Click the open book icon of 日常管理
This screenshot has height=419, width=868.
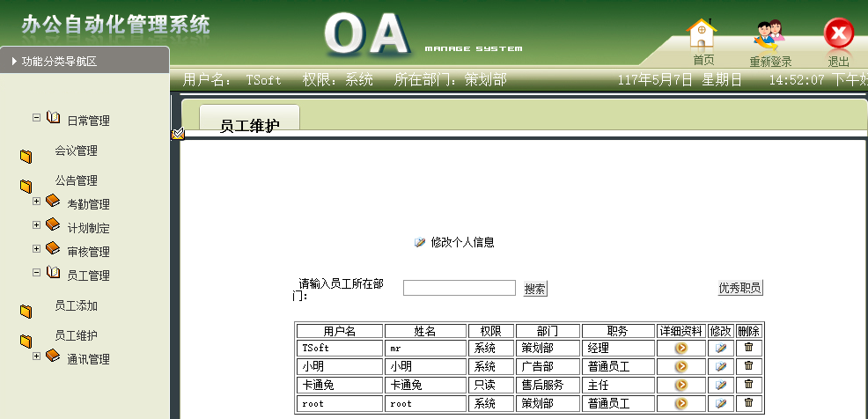point(53,117)
